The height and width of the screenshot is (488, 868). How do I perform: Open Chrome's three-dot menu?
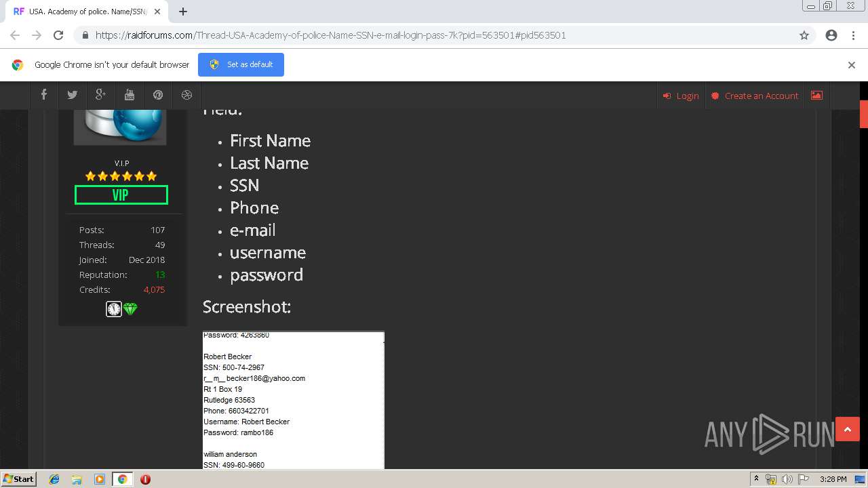click(x=853, y=35)
